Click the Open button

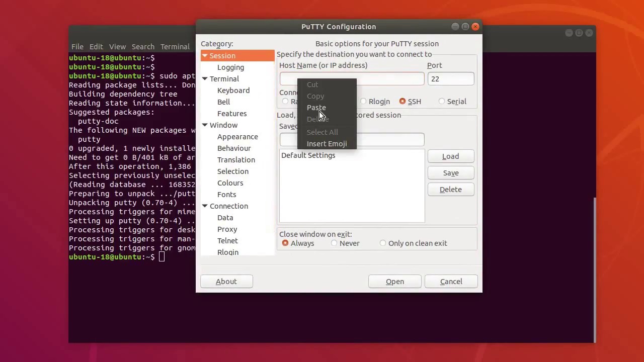pyautogui.click(x=395, y=282)
